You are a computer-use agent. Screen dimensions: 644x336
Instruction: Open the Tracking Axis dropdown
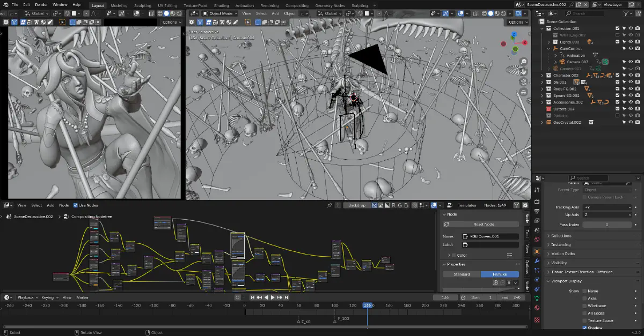(x=607, y=207)
